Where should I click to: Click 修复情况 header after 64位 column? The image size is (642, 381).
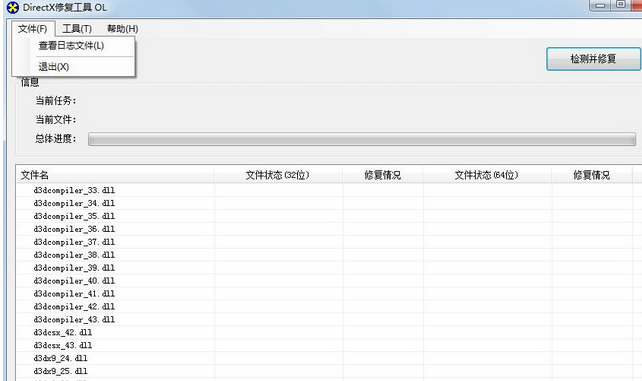(x=592, y=175)
